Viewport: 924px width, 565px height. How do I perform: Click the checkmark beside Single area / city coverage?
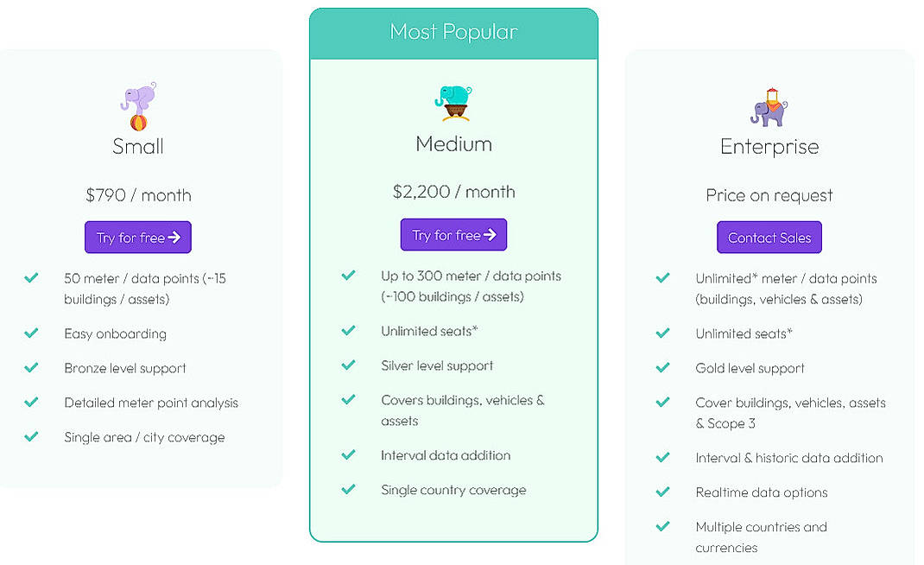pos(32,437)
